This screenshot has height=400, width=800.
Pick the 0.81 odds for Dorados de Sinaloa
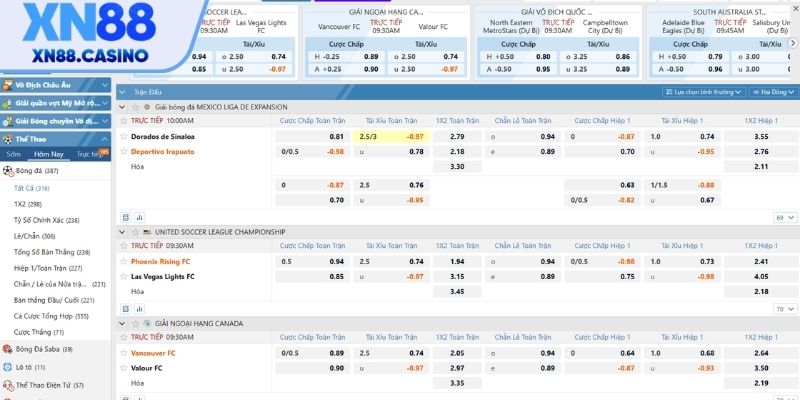tap(337, 136)
